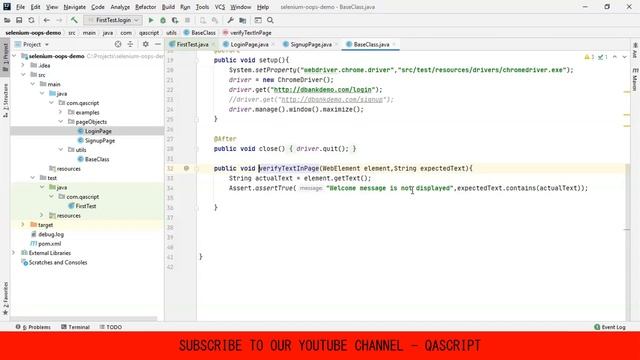The width and height of the screenshot is (640, 360).
Task: Expand the examples package arrow
Action: 60,112
